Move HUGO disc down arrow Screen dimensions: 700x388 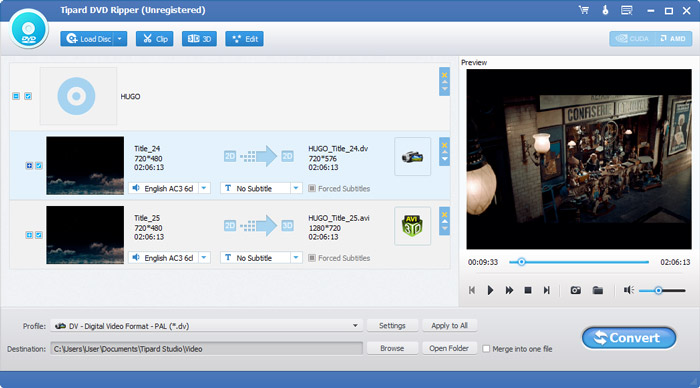click(x=444, y=89)
